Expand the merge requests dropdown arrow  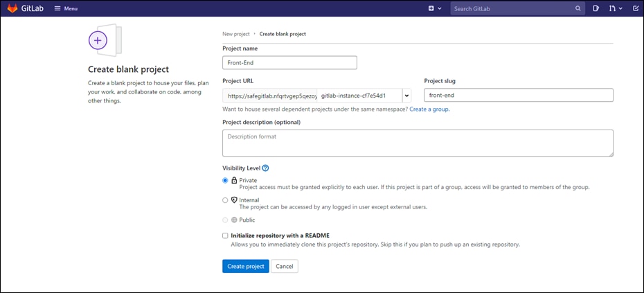point(620,9)
